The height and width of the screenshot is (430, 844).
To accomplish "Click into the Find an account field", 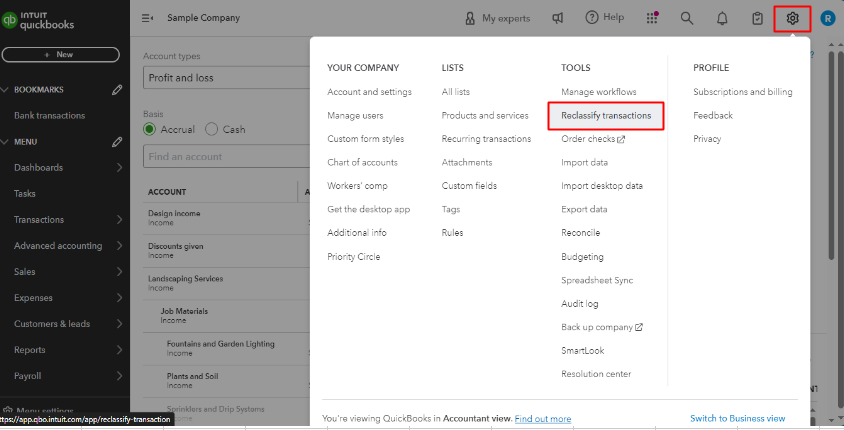I will pos(226,157).
